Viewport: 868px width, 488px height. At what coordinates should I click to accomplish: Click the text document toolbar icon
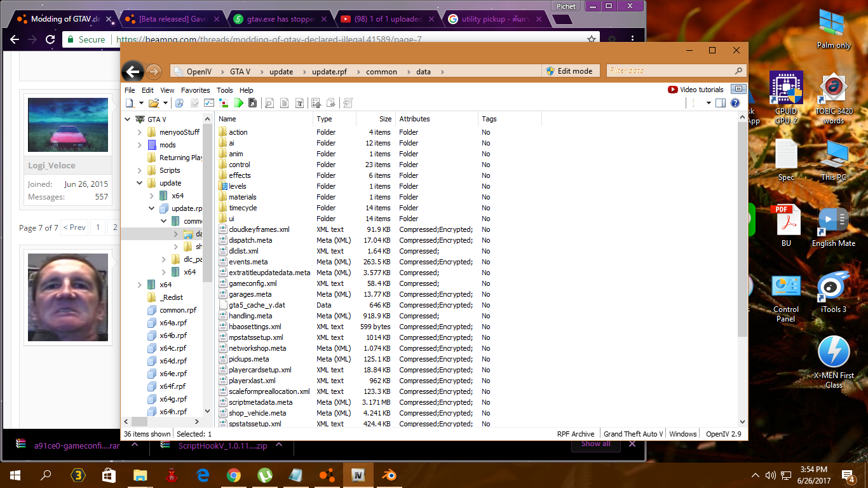click(x=284, y=103)
